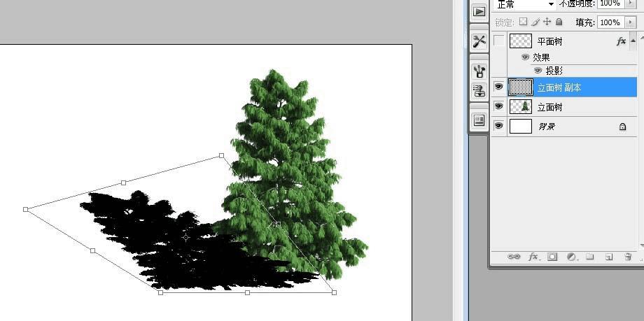Click the bottom edge middle transform handle
This screenshot has height=321, width=644.
(x=247, y=292)
